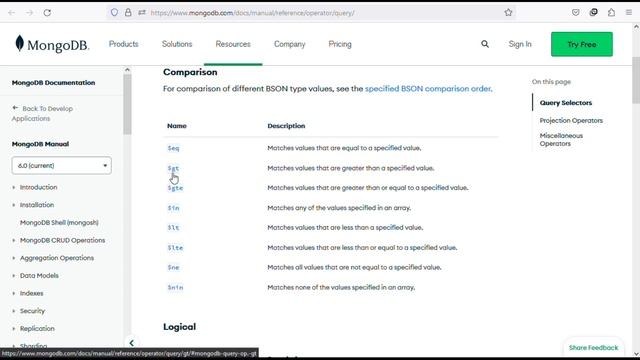Bookmark this page with the star icon
This screenshot has height=360, width=640.
[x=508, y=13]
